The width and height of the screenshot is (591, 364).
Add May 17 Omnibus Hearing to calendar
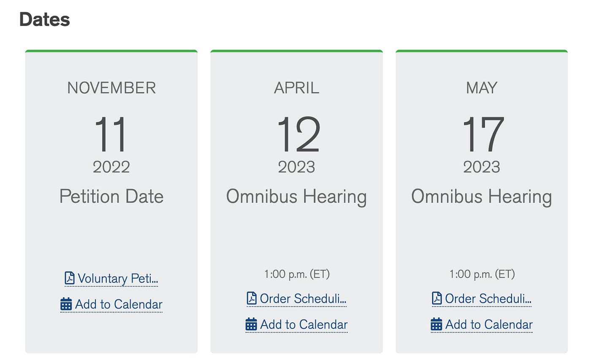(x=489, y=325)
